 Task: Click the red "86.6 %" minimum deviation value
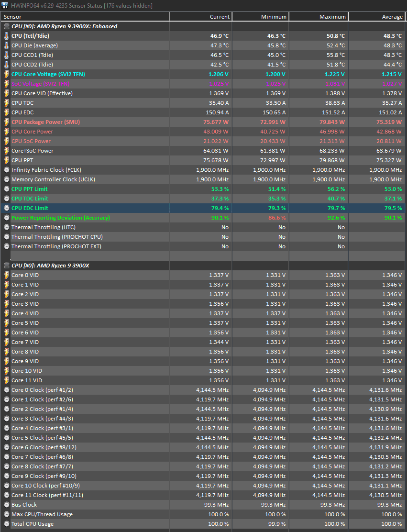tap(277, 218)
